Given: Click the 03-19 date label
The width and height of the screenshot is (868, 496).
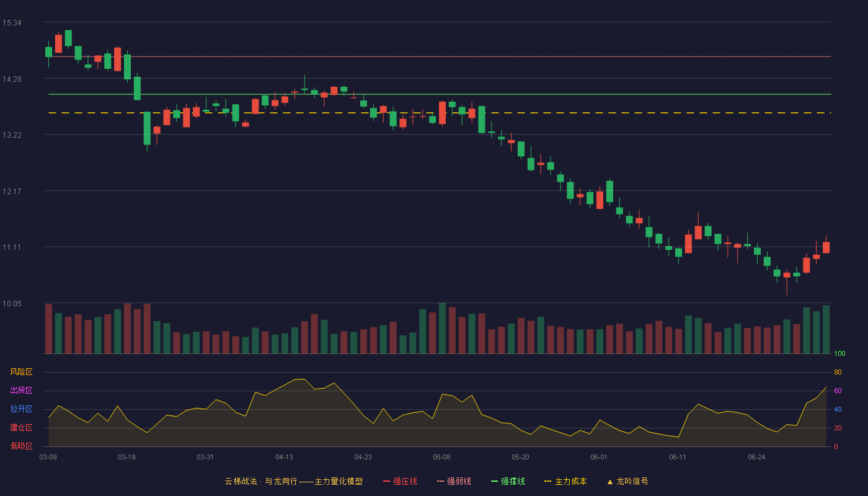Looking at the screenshot, I should coord(126,457).
